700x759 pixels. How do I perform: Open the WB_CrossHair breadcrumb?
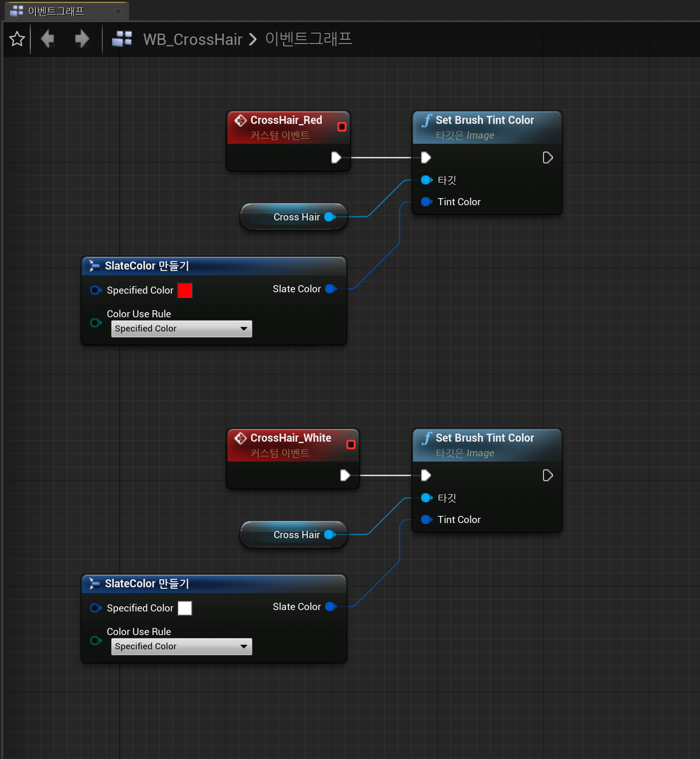[193, 39]
